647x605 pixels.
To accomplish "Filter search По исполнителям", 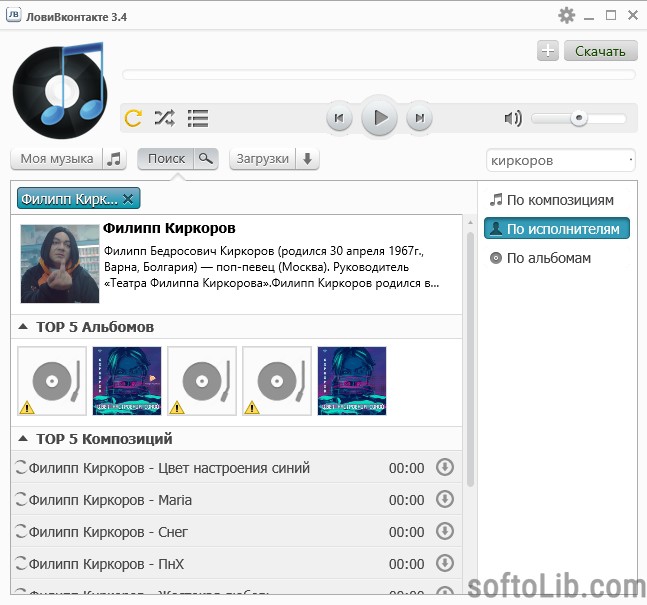I will (557, 229).
